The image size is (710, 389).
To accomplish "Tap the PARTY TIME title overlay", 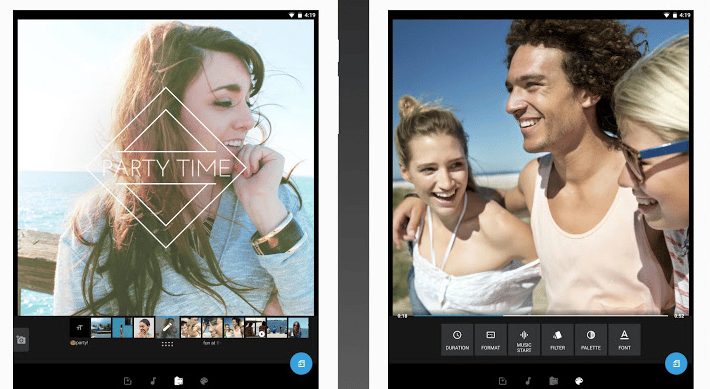I will coord(166,168).
